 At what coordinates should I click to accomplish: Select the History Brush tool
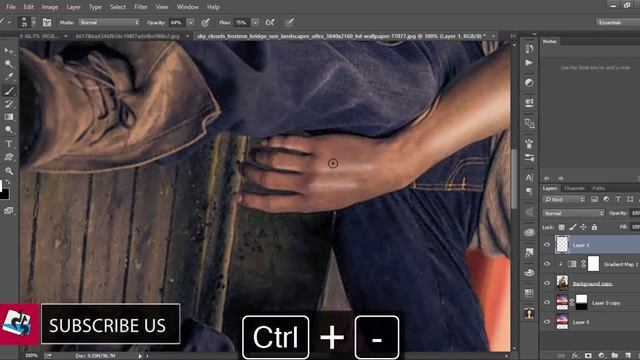tap(9, 104)
